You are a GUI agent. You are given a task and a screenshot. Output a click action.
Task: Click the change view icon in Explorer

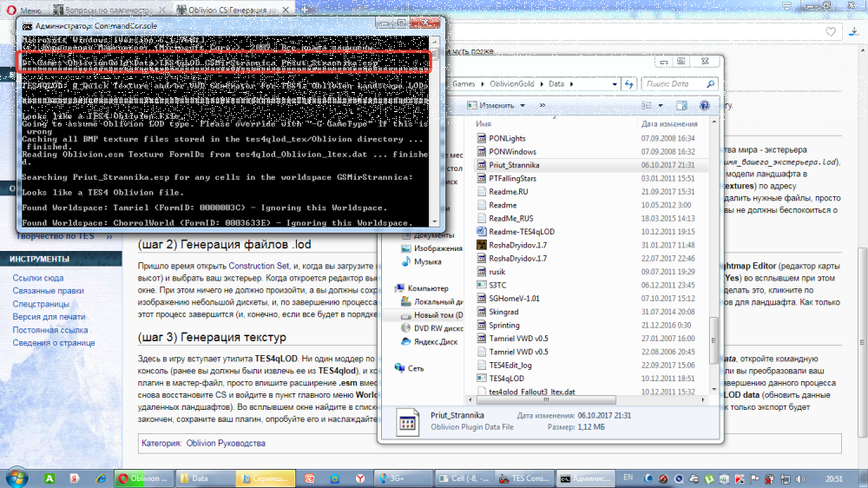646,105
